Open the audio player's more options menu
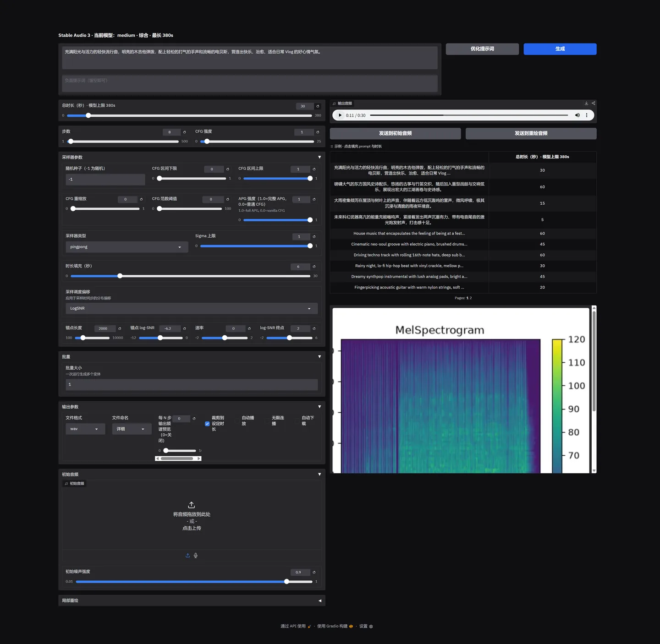 tap(587, 115)
